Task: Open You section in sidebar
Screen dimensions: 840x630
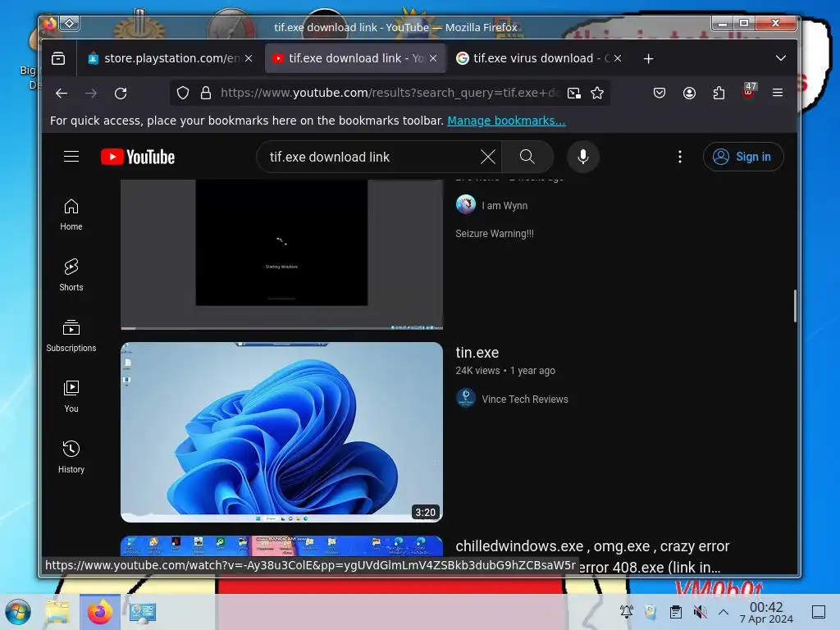Action: pyautogui.click(x=71, y=396)
